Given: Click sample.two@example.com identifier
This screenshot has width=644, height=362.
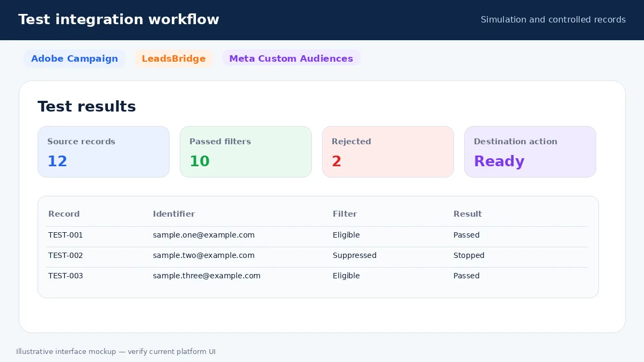Looking at the screenshot, I should coord(203,255).
